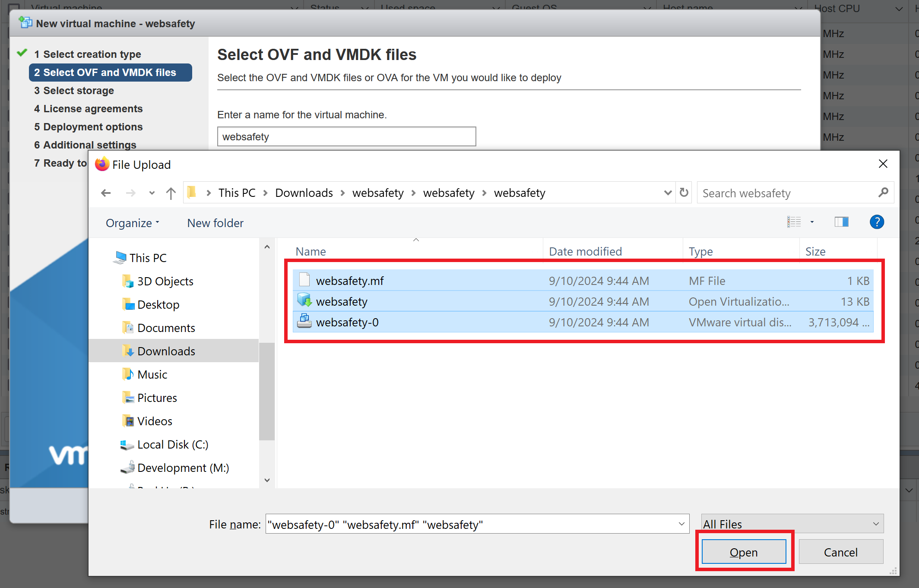The image size is (919, 588).
Task: Click the websafety OVF file icon
Action: [x=304, y=300]
